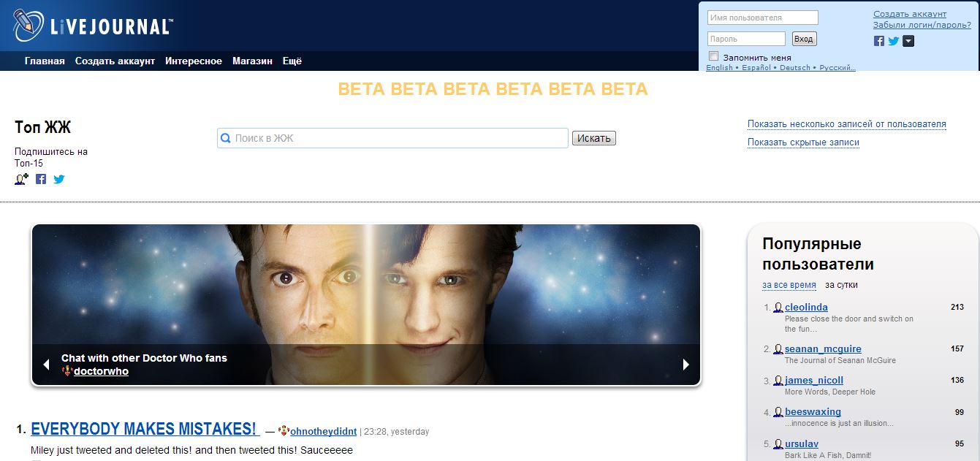Click the Поиск в ЖЖ search field
This screenshot has height=461, width=980.
click(392, 138)
